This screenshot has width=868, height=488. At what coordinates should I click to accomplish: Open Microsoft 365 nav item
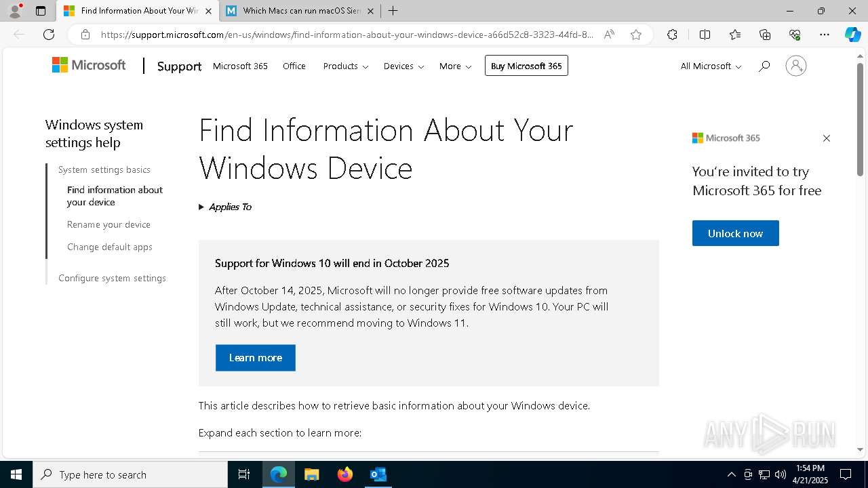(240, 66)
